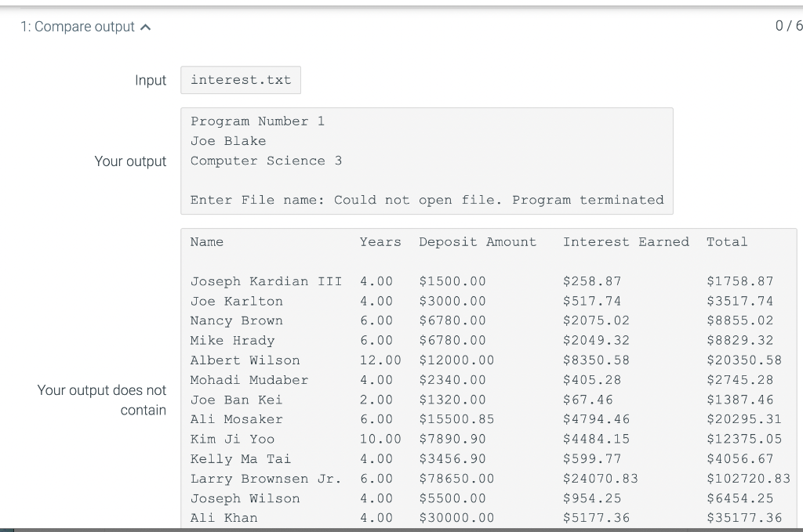Click the 'Input' label
This screenshot has width=803, height=532.
click(x=151, y=80)
